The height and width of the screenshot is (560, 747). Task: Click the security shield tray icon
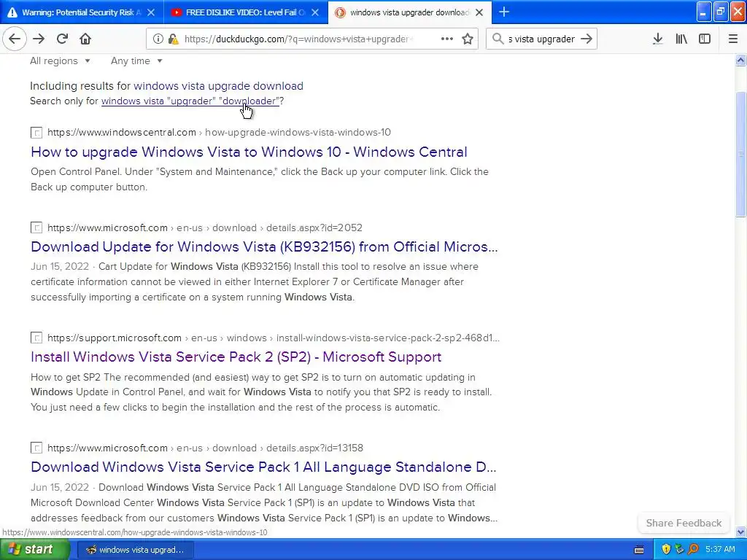click(666, 549)
